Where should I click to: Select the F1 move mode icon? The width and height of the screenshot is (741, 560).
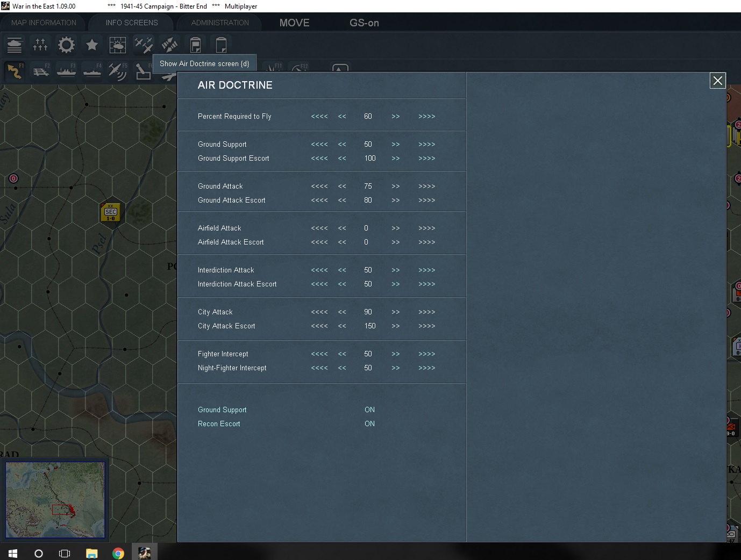click(x=15, y=71)
